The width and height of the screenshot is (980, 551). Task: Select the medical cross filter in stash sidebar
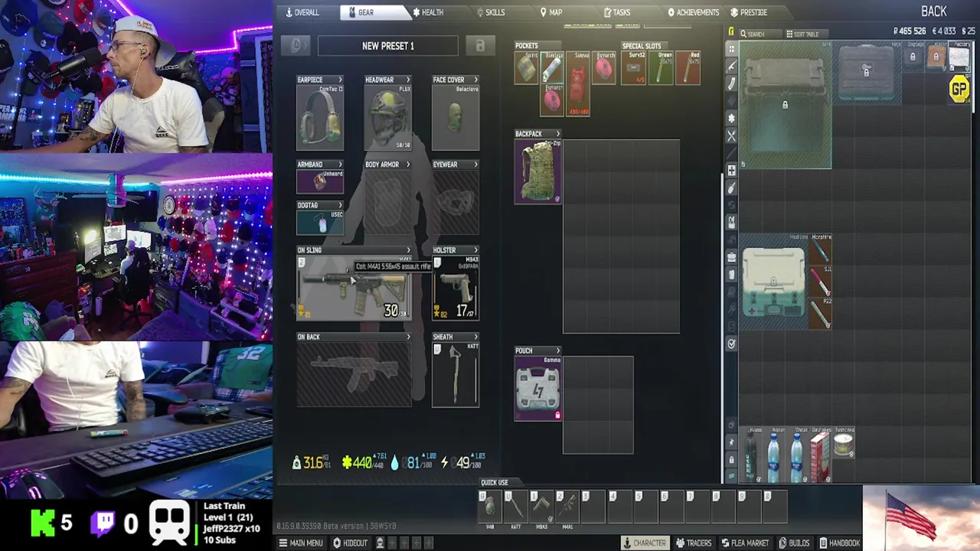(731, 170)
